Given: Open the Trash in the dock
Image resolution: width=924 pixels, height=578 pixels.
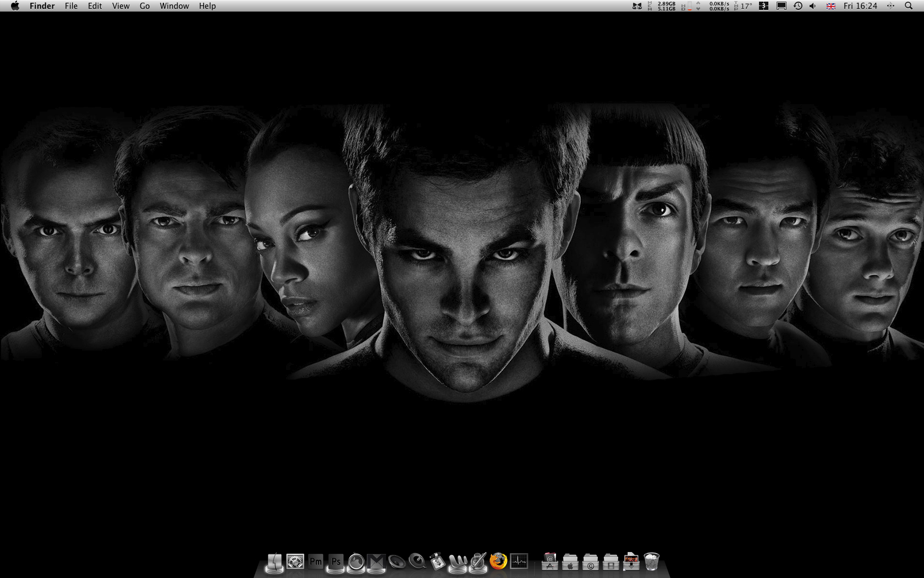Looking at the screenshot, I should point(651,561).
